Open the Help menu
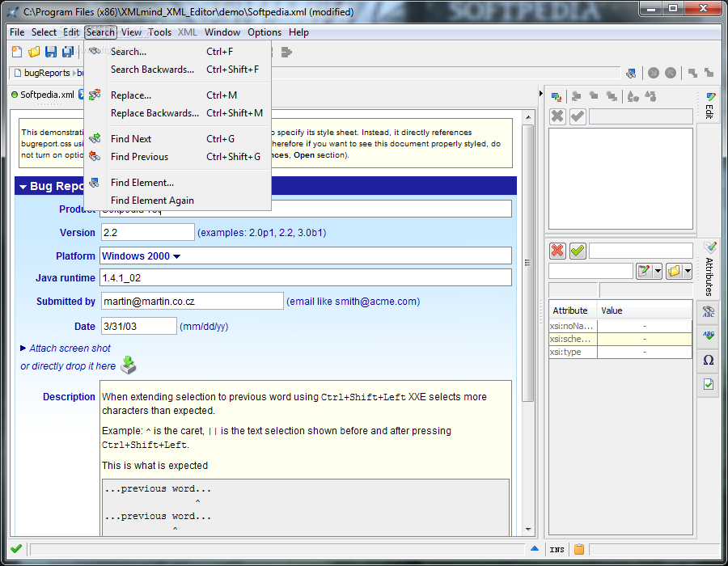 click(298, 32)
